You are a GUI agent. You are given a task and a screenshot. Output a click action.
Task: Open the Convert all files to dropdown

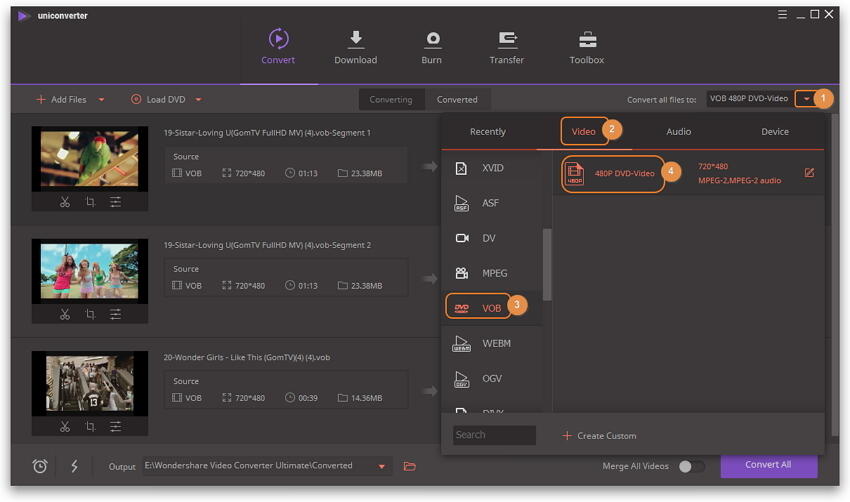807,99
